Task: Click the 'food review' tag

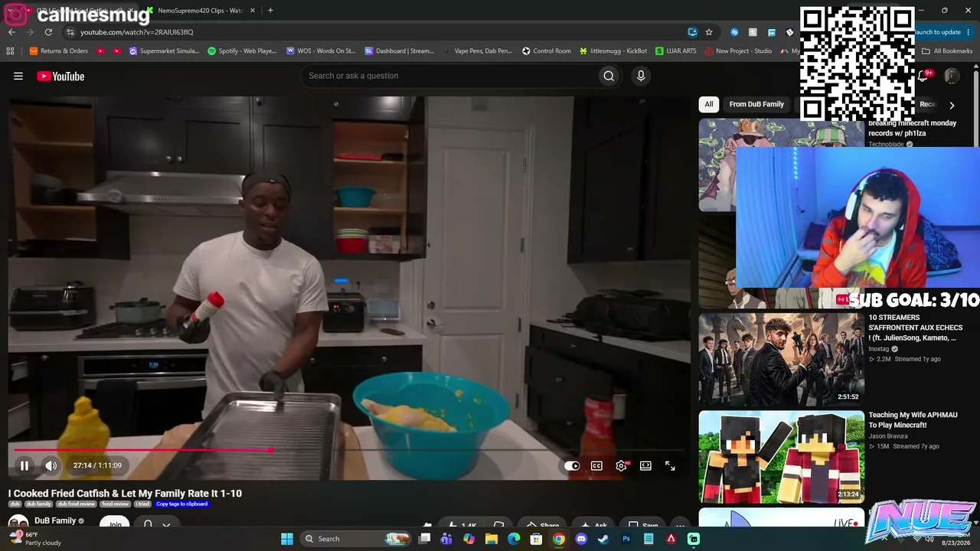Action: 115,504
